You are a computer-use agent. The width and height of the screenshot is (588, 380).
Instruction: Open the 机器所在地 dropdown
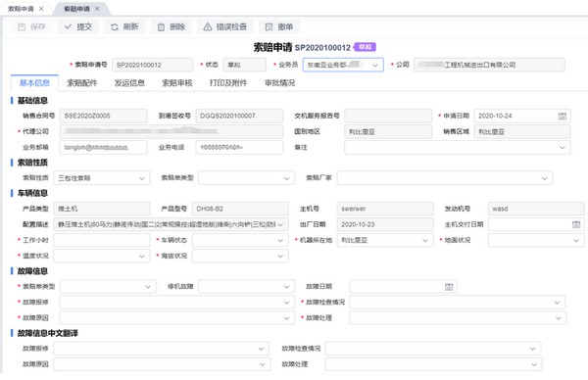click(385, 240)
